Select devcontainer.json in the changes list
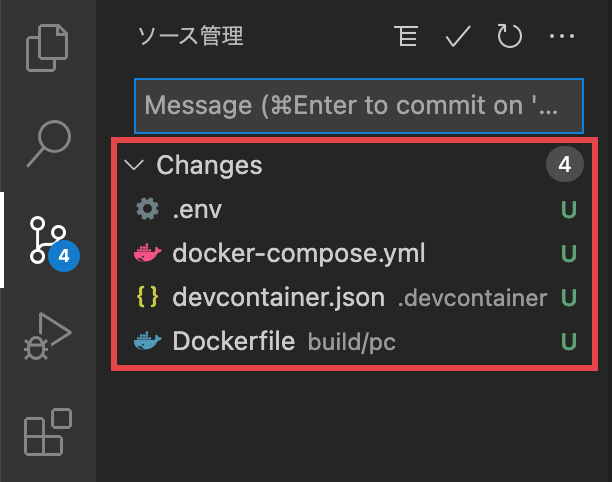 click(278, 298)
